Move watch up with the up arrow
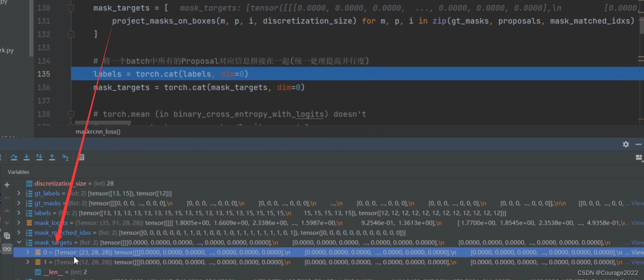Screen dimensions: 644x280 click(7, 210)
